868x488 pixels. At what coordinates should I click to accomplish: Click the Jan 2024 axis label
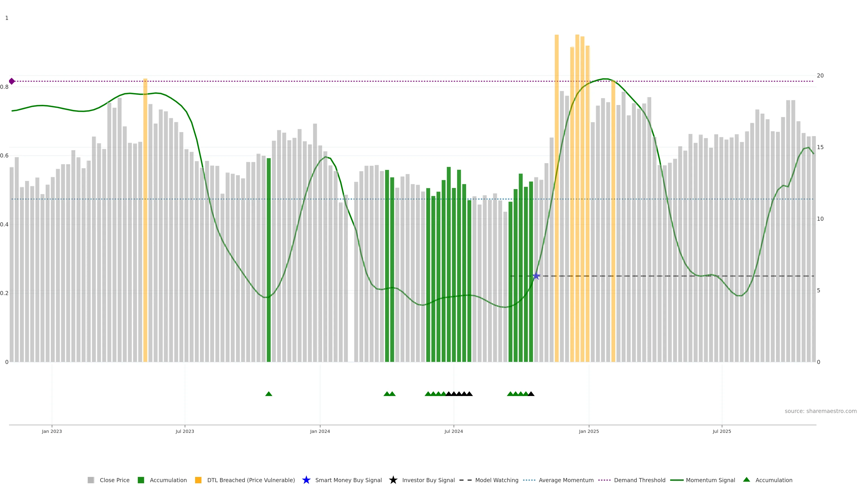point(320,431)
